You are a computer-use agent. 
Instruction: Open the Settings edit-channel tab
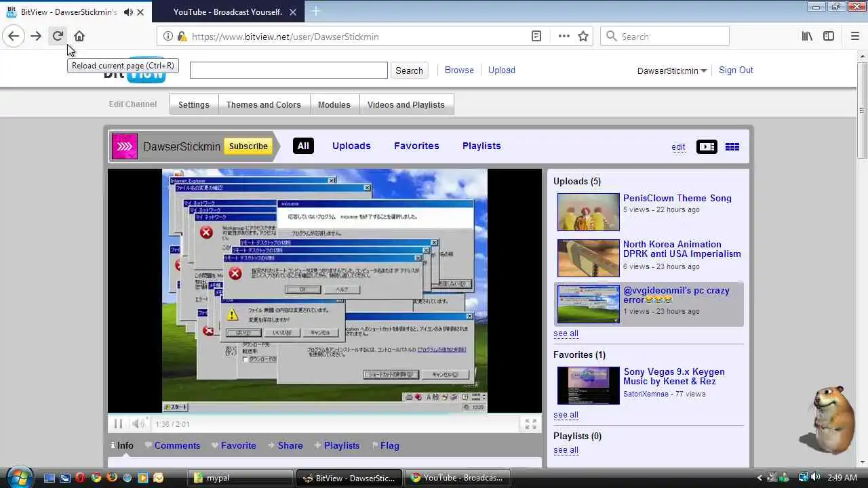194,104
